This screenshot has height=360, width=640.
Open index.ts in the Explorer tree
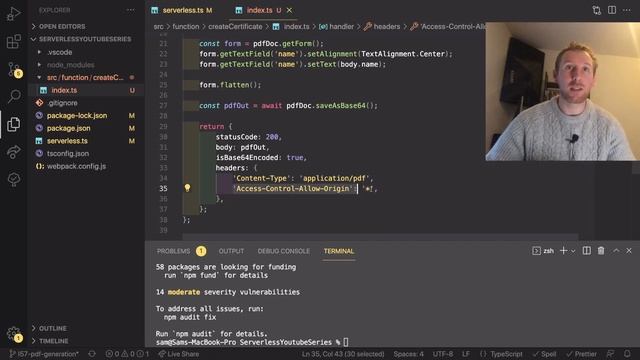pos(64,90)
